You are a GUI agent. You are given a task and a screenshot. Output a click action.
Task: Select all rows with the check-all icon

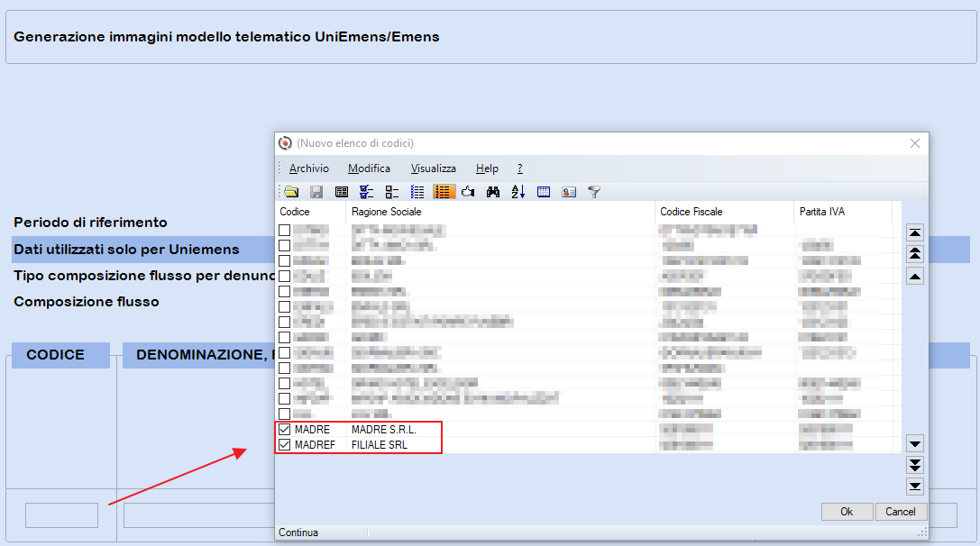366,192
